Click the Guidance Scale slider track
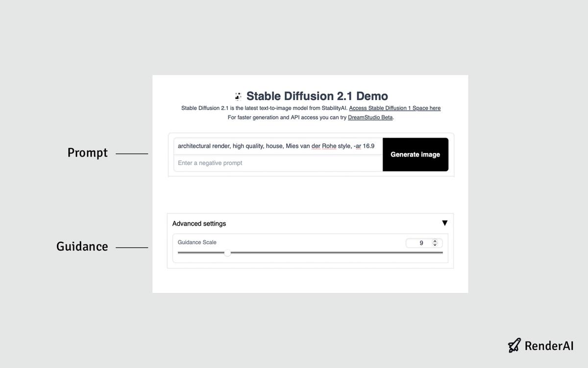The height and width of the screenshot is (368, 588). click(x=318, y=253)
